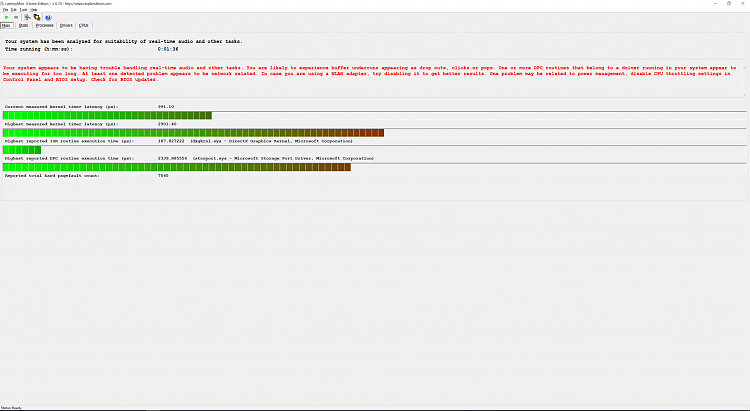Click the toolbar icon right of Stop
Screen dimensions: 750x411
(x=27, y=17)
